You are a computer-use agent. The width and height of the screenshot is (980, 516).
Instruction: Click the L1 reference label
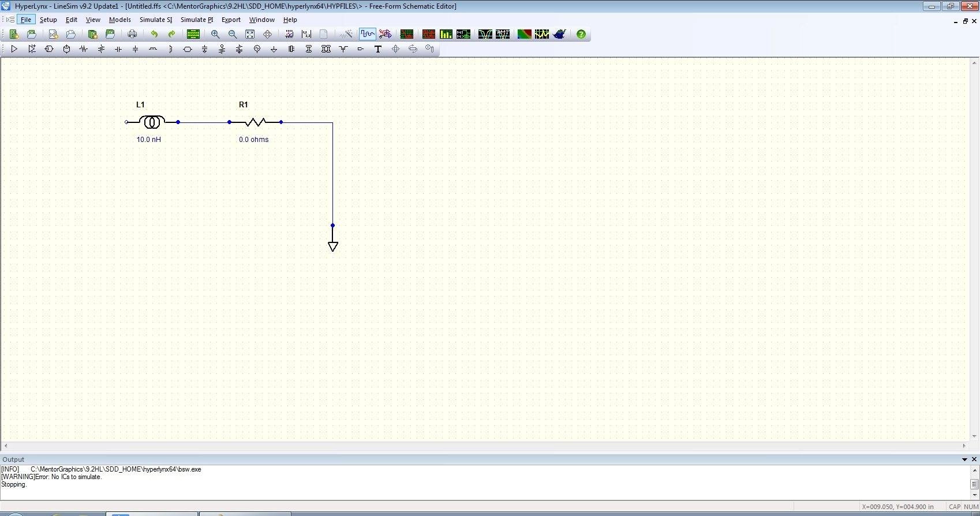coord(140,104)
